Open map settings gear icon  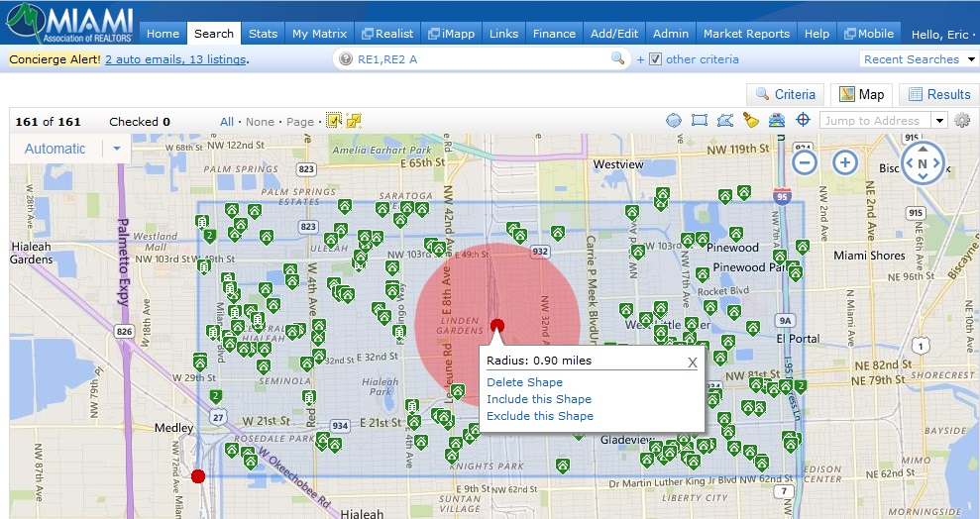coord(962,120)
